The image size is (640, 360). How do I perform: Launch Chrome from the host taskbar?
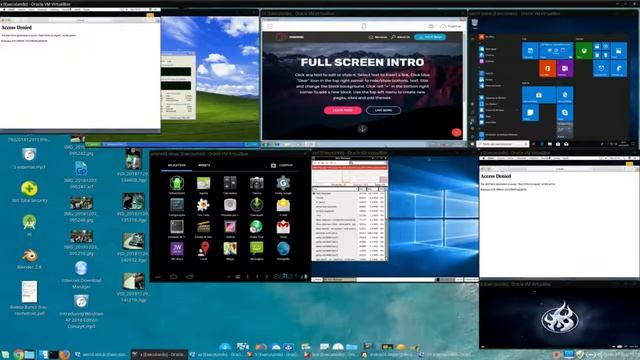click(18, 355)
